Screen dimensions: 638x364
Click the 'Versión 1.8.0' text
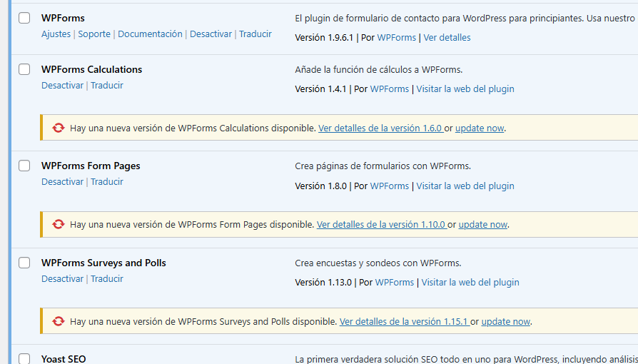tap(320, 186)
